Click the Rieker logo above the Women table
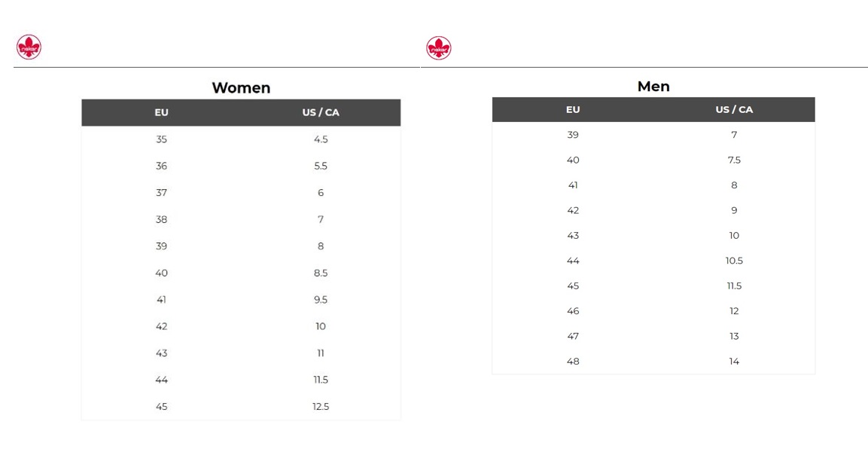This screenshot has height=458, width=868. pyautogui.click(x=29, y=47)
